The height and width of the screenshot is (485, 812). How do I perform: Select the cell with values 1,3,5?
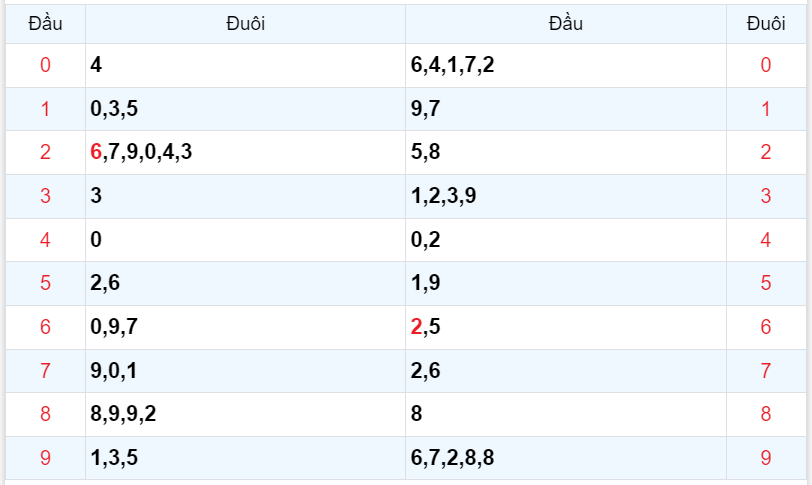pyautogui.click(x=114, y=458)
